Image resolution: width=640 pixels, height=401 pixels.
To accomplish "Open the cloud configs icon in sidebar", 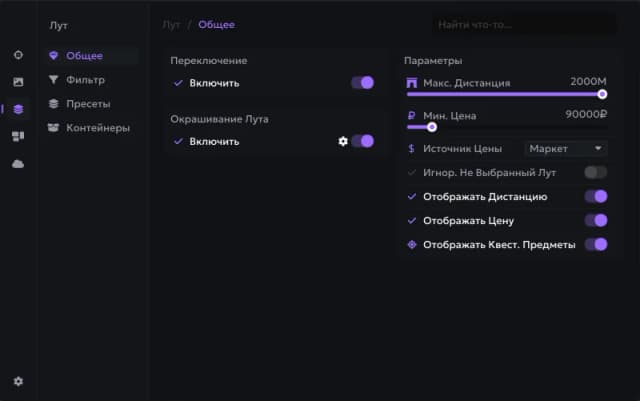I will 18,164.
